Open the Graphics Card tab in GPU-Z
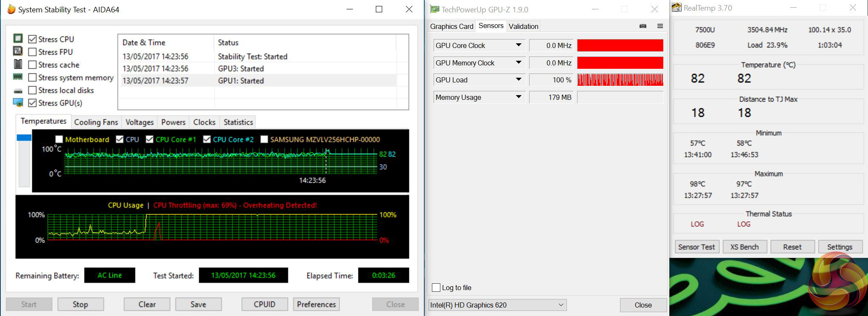Screen dimensions: 868x316 [x=451, y=26]
